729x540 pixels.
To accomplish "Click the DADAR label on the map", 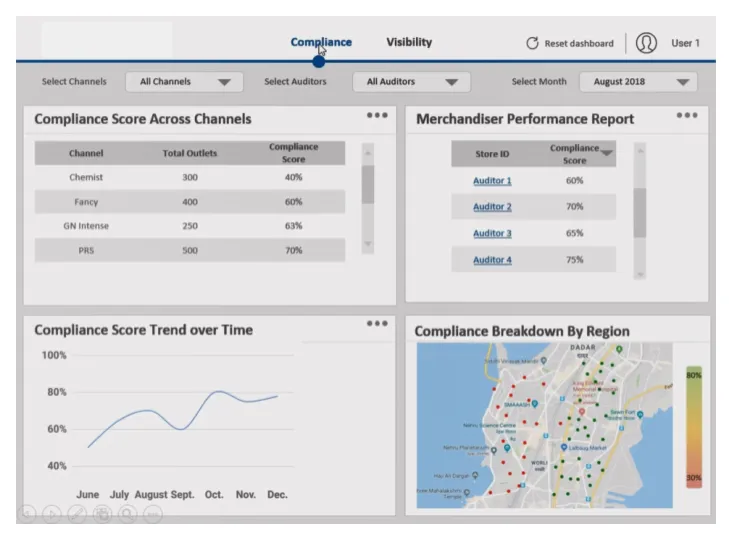I will (x=583, y=347).
